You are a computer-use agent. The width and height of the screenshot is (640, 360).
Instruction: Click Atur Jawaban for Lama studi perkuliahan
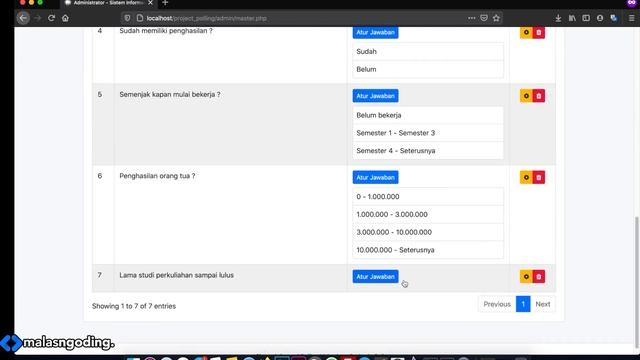(376, 277)
